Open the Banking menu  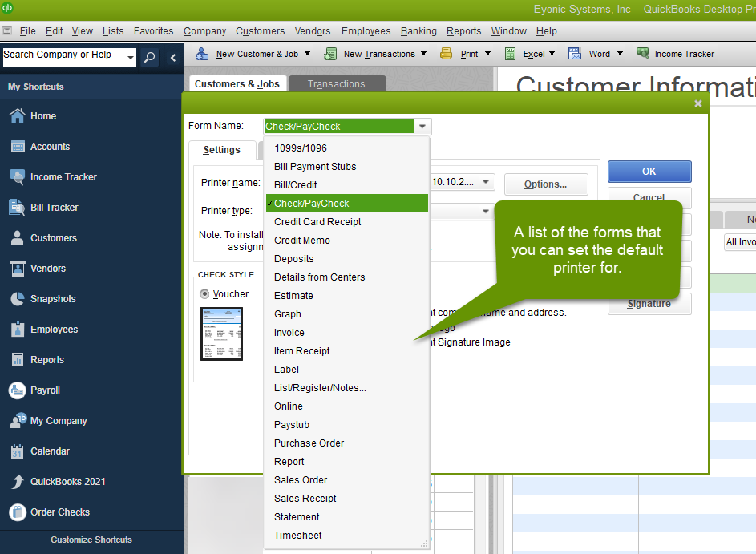click(x=418, y=30)
